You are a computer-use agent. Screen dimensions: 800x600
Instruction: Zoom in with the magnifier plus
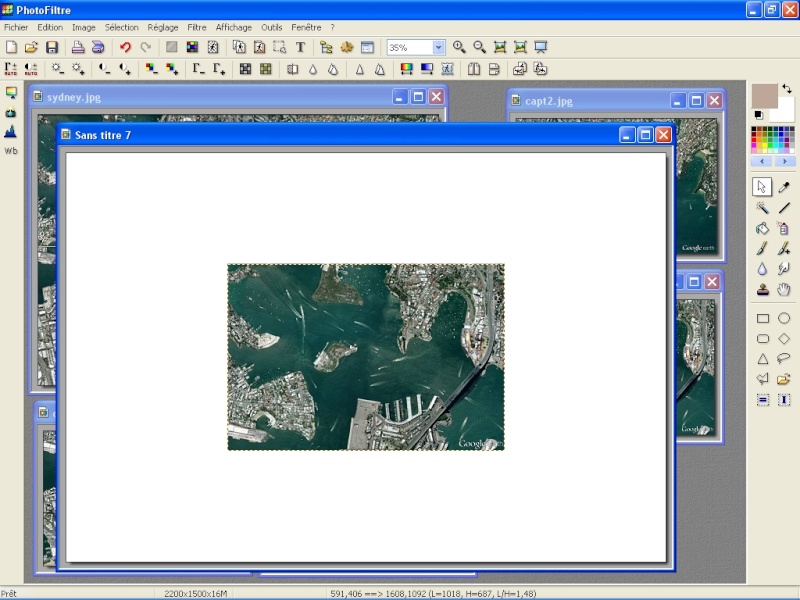point(459,47)
